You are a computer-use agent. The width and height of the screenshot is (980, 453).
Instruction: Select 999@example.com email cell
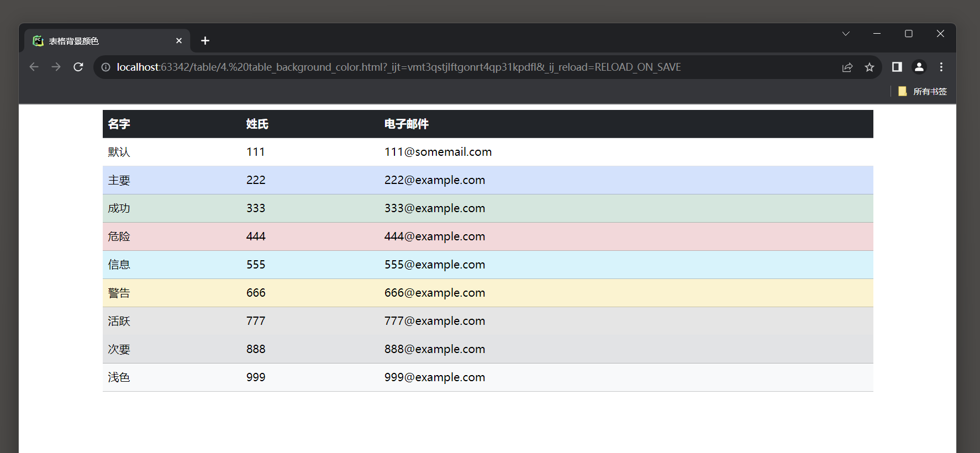pos(626,377)
